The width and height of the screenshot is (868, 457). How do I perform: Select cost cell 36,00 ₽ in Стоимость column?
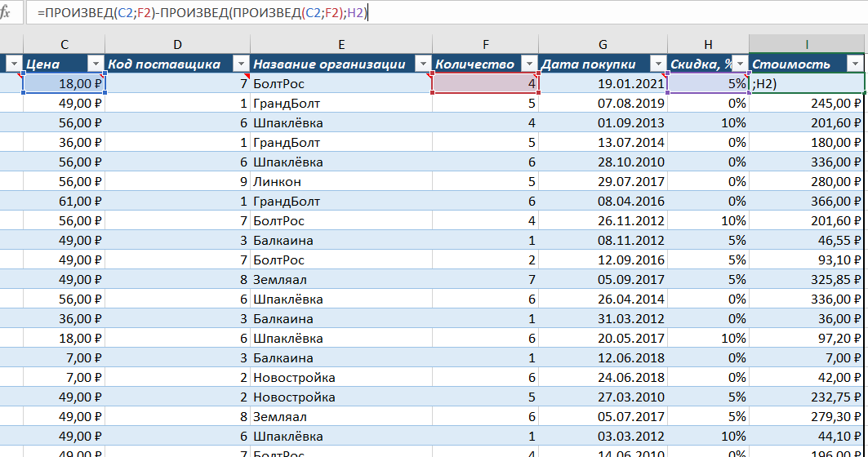[807, 319]
